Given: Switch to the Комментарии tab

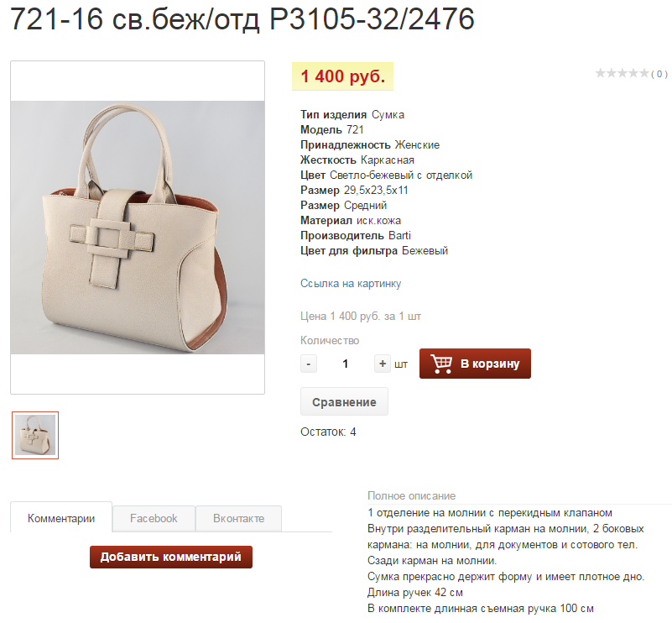Looking at the screenshot, I should pyautogui.click(x=61, y=518).
